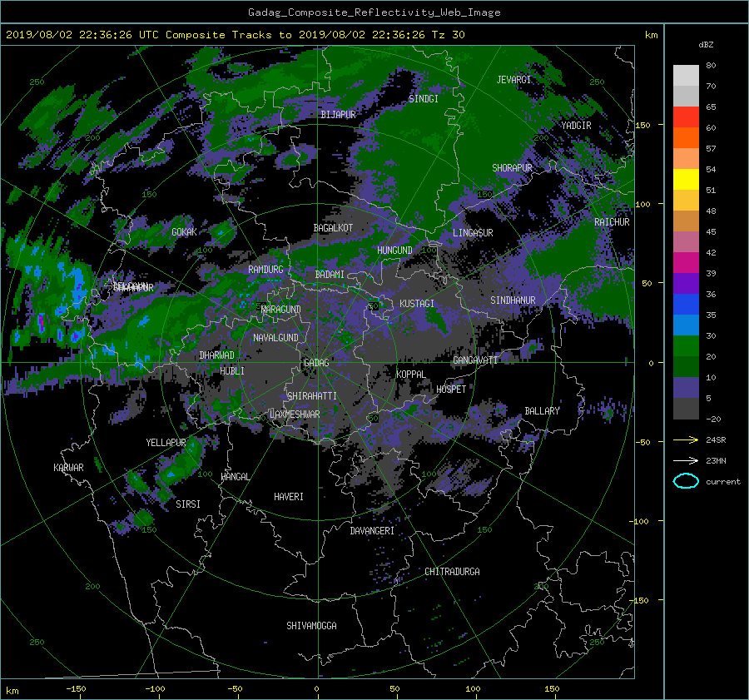Click the KUSTAGI city label
This screenshot has height=700, width=749.
click(x=417, y=304)
